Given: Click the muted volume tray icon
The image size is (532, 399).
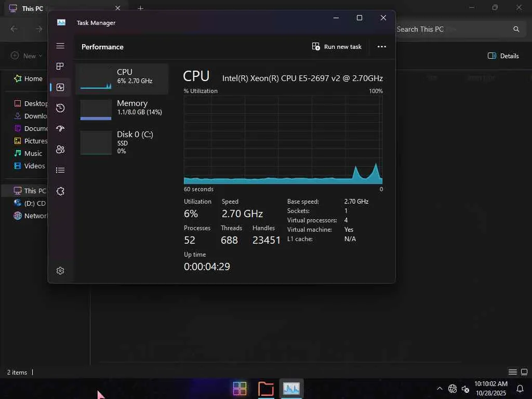Looking at the screenshot, I should pyautogui.click(x=465, y=389).
